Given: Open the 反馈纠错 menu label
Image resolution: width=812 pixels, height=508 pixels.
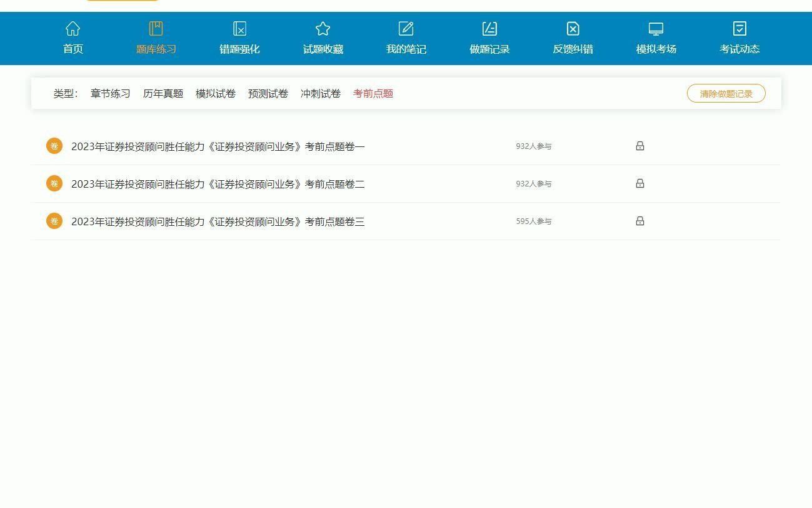Looking at the screenshot, I should 573,49.
